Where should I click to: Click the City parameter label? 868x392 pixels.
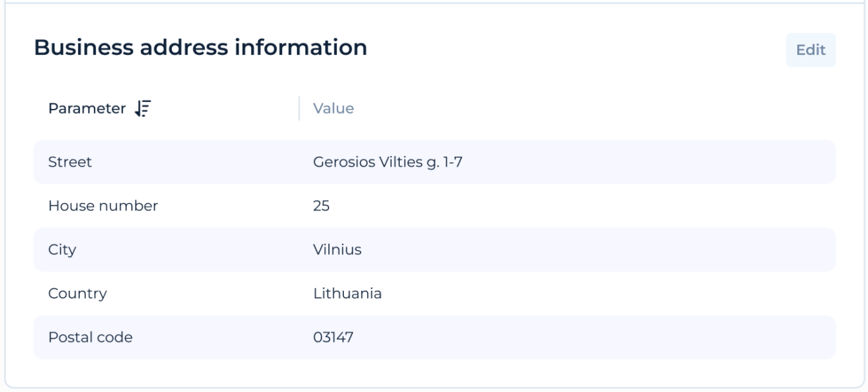point(62,249)
